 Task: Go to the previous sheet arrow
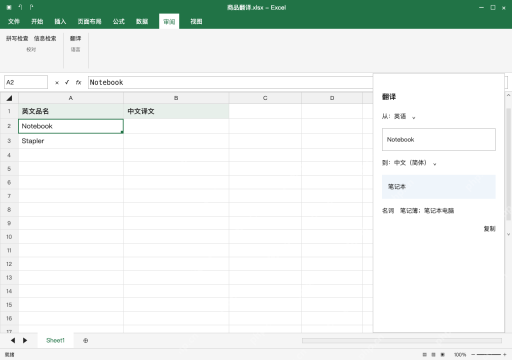point(13,340)
